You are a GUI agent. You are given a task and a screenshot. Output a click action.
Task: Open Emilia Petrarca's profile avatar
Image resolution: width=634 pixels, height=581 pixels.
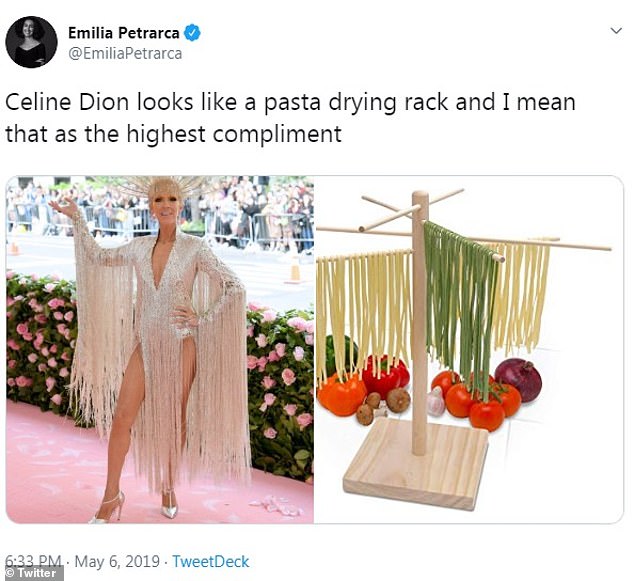(31, 42)
